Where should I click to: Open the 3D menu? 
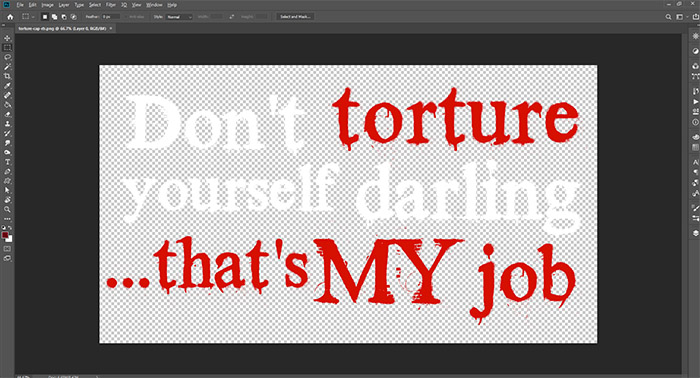(124, 5)
